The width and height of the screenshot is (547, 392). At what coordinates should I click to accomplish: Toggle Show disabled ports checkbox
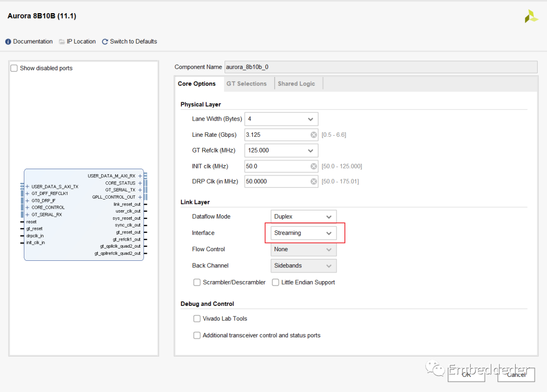click(14, 68)
